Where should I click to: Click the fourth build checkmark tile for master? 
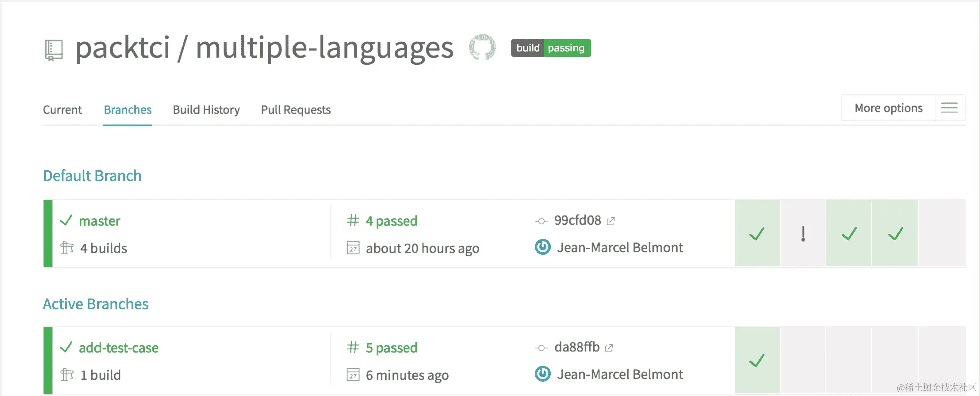point(895,234)
